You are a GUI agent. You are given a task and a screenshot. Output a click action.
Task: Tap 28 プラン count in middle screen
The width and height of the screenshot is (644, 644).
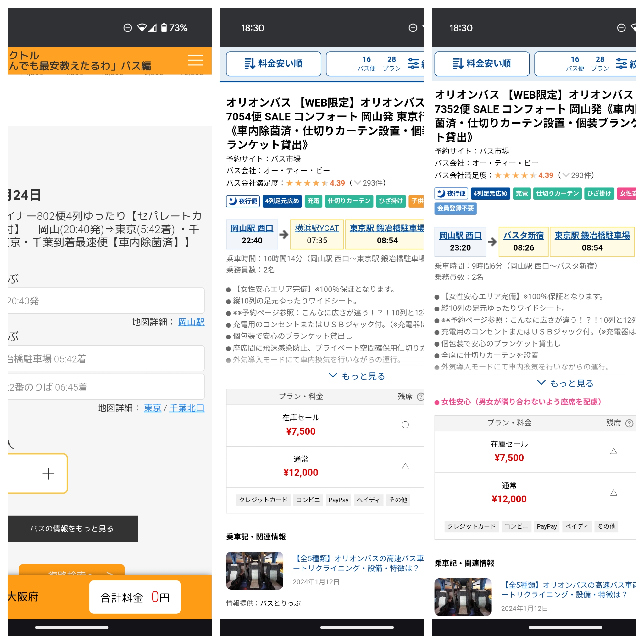coord(392,64)
